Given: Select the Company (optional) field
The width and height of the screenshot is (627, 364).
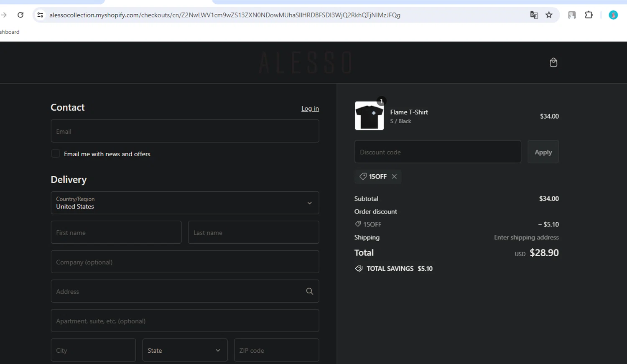Looking at the screenshot, I should coord(185,262).
